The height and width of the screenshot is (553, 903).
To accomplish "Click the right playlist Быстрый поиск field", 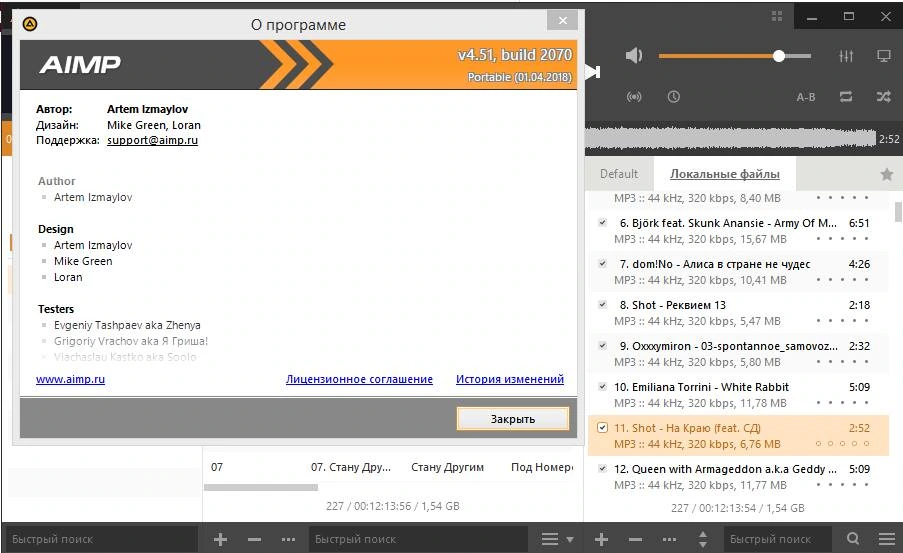I will click(x=777, y=539).
